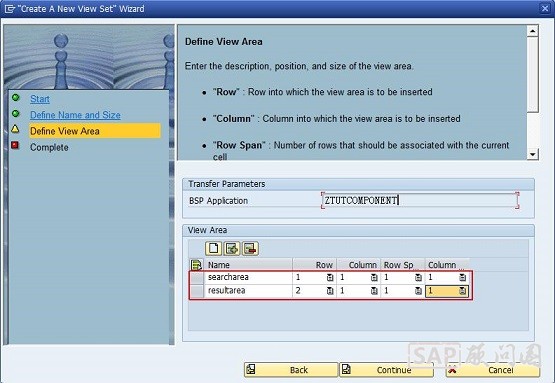Click the insert row toolbar icon
The image size is (555, 383).
[232, 248]
